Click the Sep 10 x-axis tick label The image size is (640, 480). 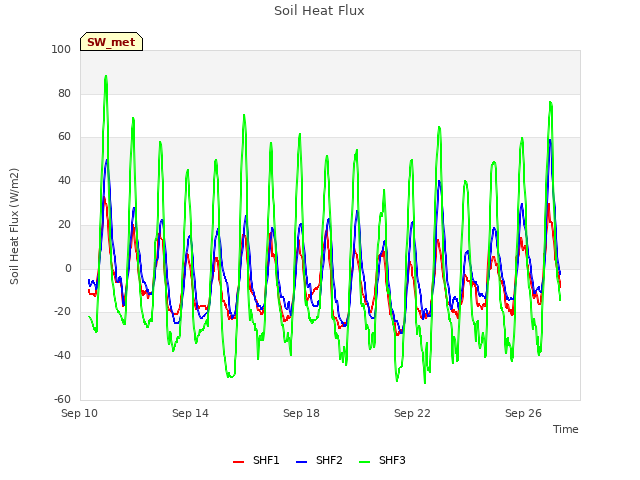(x=80, y=413)
